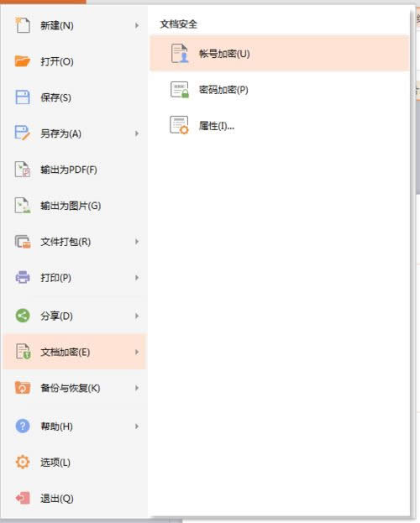
Task: Click the 密码加密(P) option text
Action: tap(223, 90)
